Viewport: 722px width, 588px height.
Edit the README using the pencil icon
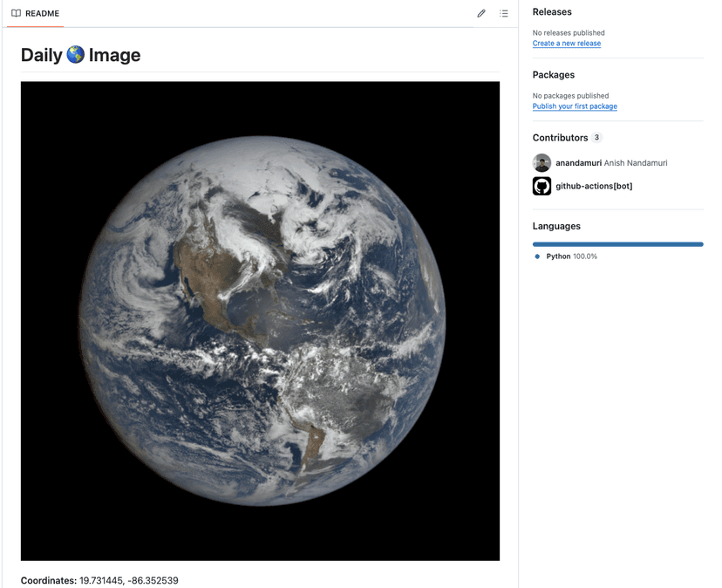tap(480, 13)
